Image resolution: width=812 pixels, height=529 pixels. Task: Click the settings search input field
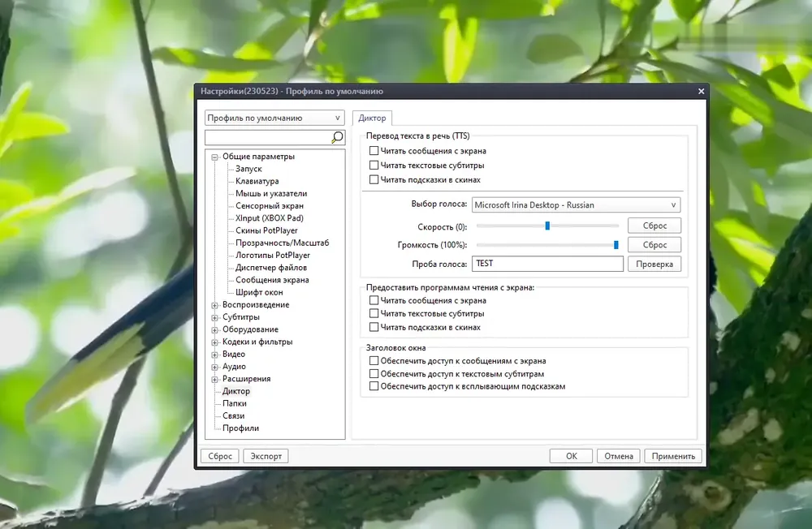268,137
